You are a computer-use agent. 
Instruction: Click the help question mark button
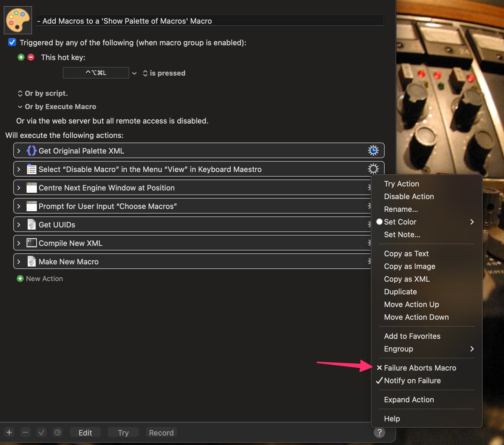[379, 432]
